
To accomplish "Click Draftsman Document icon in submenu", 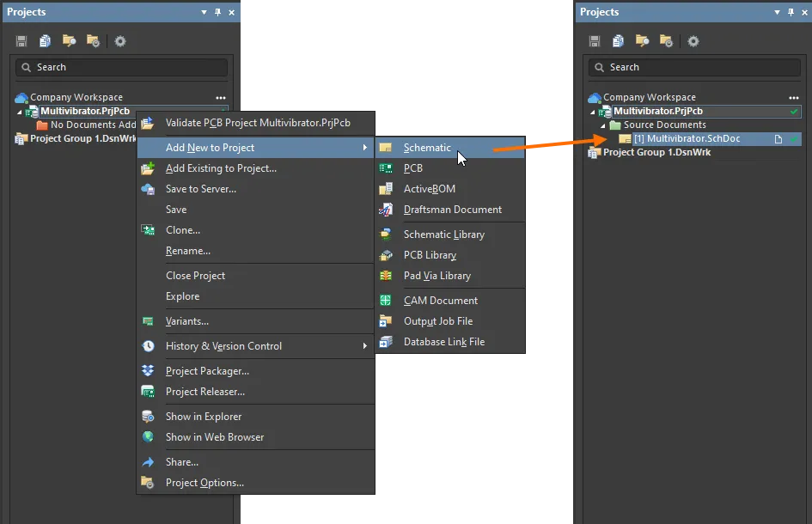I will click(385, 210).
